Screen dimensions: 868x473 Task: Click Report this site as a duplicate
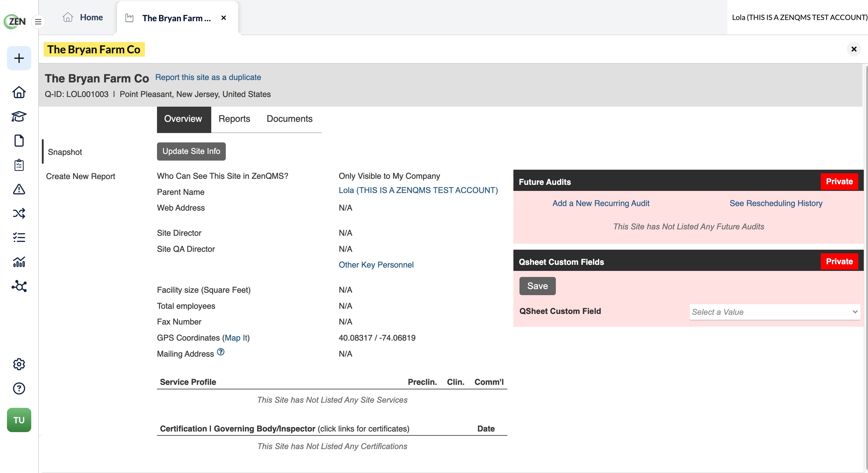point(208,77)
